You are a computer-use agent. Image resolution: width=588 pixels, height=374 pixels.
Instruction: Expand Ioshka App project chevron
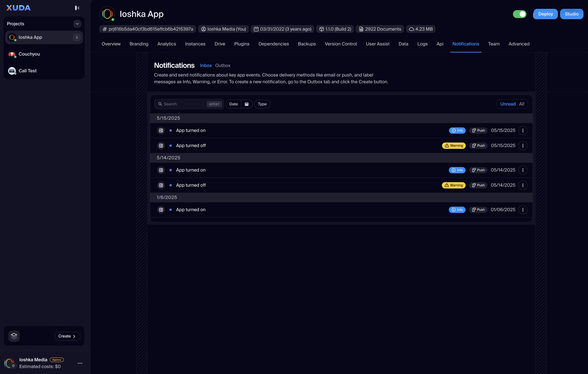pos(77,37)
